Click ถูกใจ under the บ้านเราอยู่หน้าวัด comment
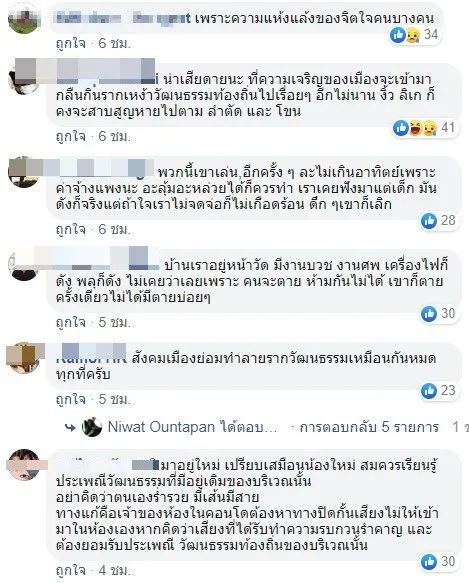 pos(71,322)
